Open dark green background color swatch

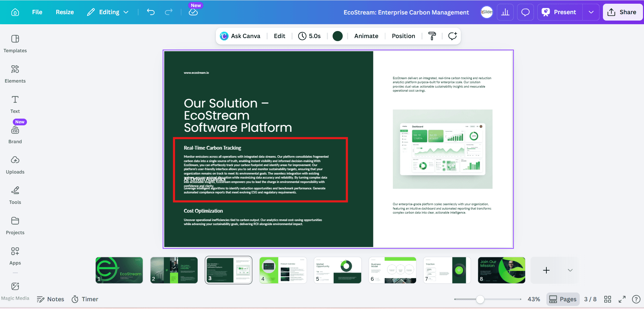coord(338,36)
